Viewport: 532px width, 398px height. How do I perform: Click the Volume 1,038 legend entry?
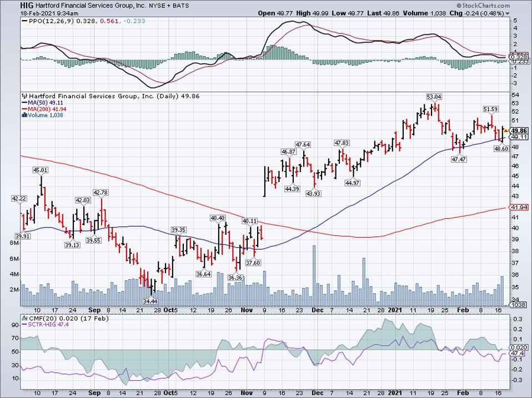42,115
